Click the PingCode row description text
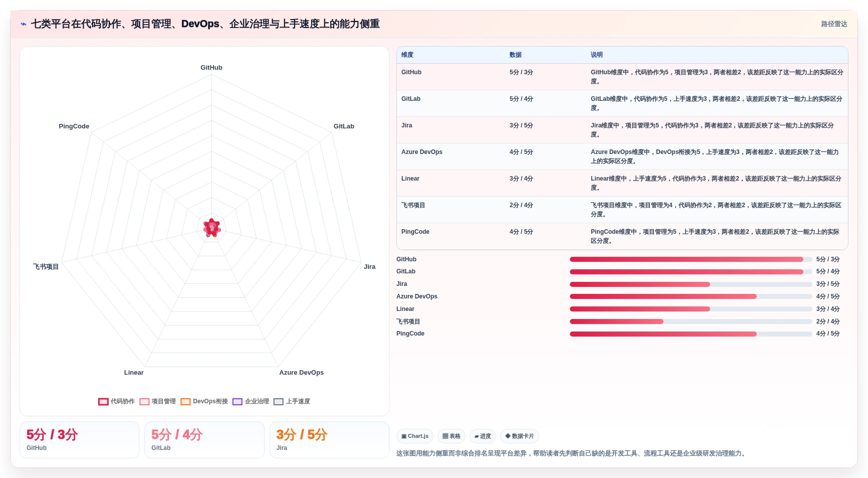The height and width of the screenshot is (478, 868). (x=715, y=236)
